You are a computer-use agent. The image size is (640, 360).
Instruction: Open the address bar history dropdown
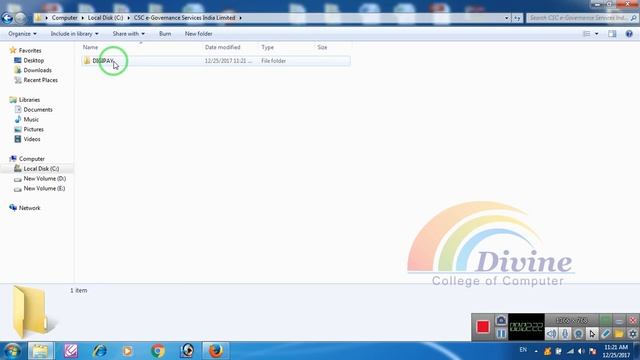(x=506, y=18)
